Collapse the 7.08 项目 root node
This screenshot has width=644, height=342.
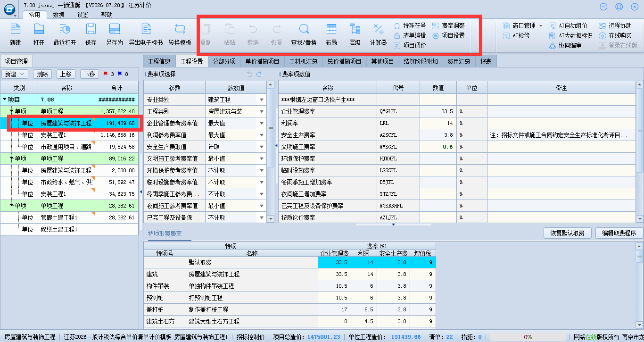[x=5, y=100]
